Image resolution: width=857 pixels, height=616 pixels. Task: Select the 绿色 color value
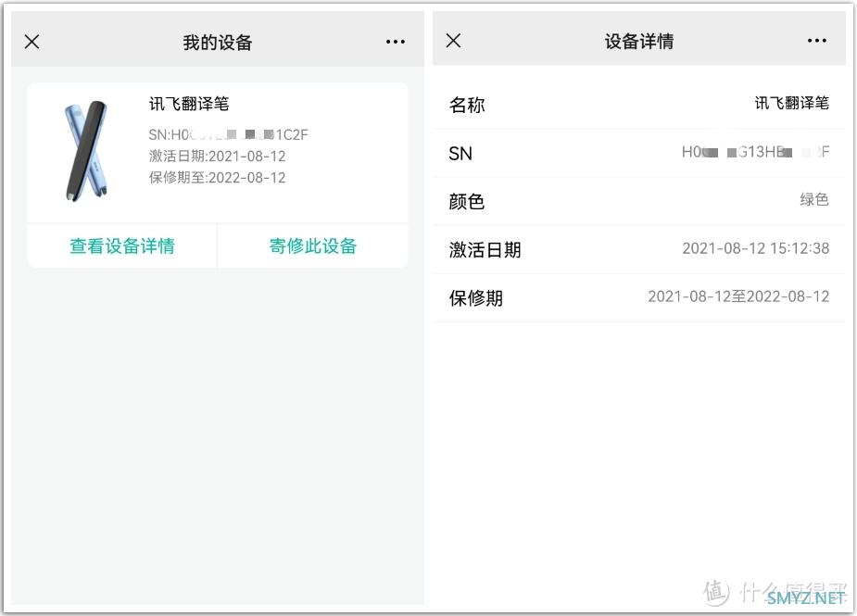(x=814, y=199)
